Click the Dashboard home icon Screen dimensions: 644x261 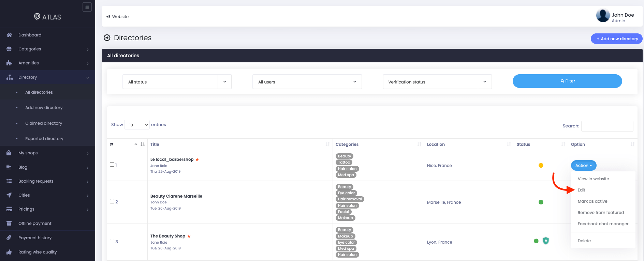(x=9, y=35)
